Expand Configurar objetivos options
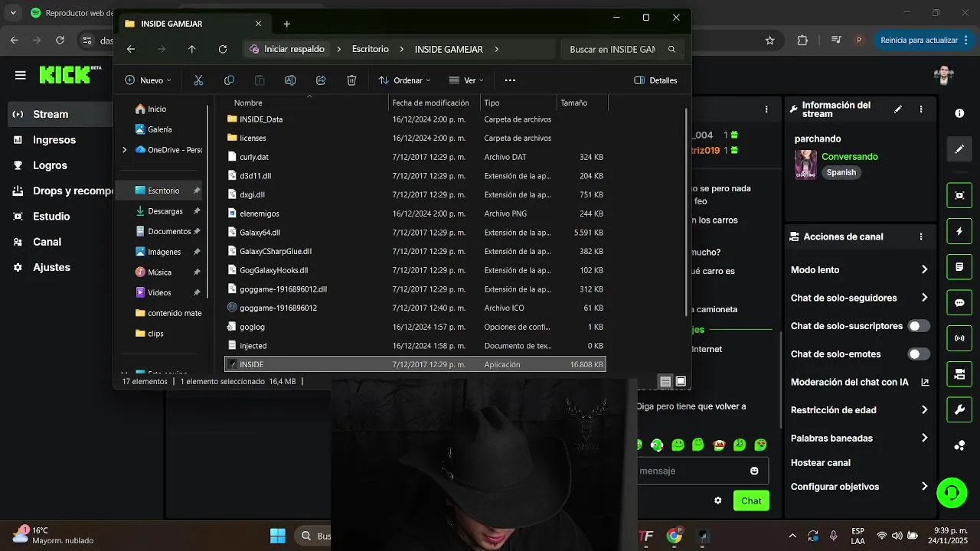 click(x=924, y=487)
